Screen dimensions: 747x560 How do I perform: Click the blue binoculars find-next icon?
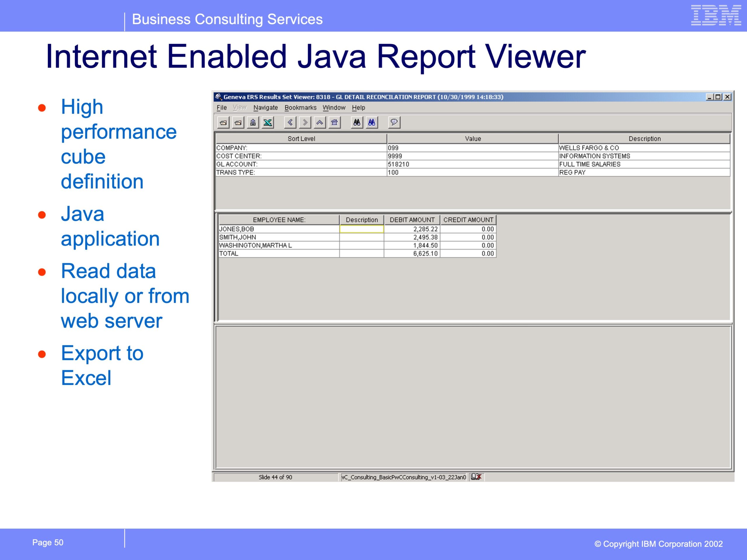(x=372, y=123)
